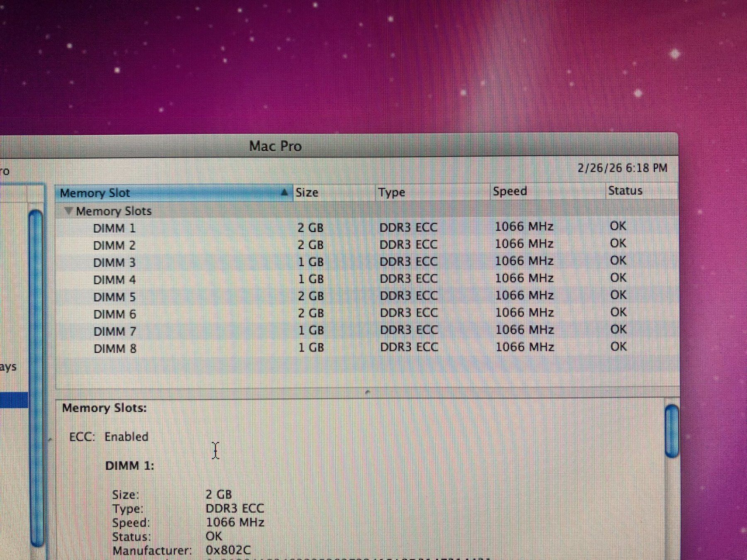Viewport: 747px width, 560px height.
Task: Click the sidebar vertical scrollbar thumb
Action: click(37, 377)
